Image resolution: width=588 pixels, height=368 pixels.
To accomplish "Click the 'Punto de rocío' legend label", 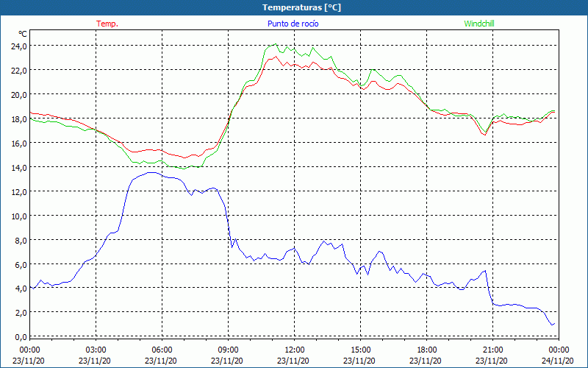I will click(x=293, y=24).
